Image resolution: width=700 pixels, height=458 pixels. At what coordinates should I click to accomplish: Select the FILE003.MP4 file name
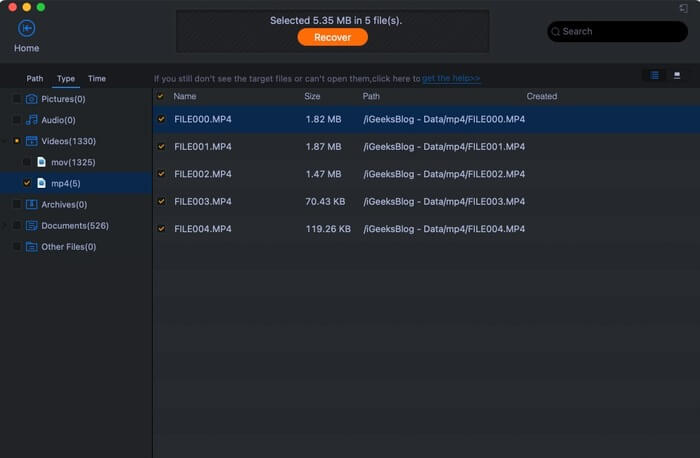click(x=203, y=201)
